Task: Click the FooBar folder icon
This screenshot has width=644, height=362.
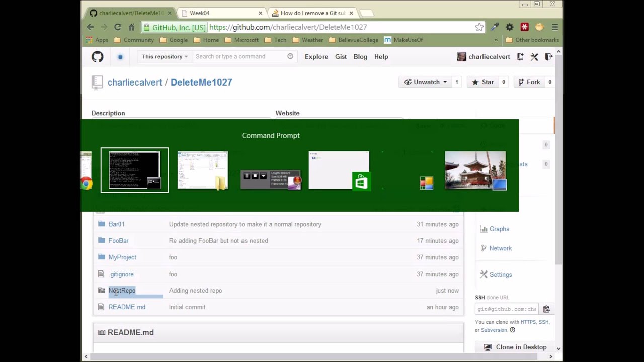Action: (101, 241)
